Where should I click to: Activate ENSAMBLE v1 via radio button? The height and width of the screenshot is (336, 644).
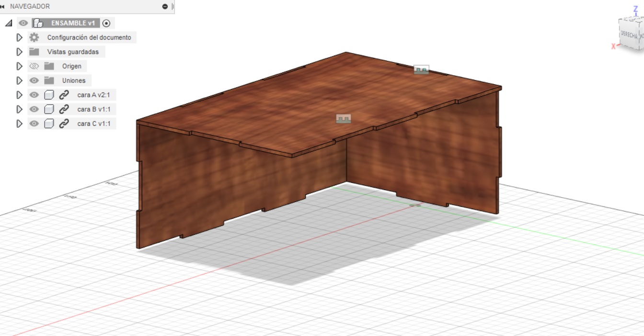click(106, 23)
